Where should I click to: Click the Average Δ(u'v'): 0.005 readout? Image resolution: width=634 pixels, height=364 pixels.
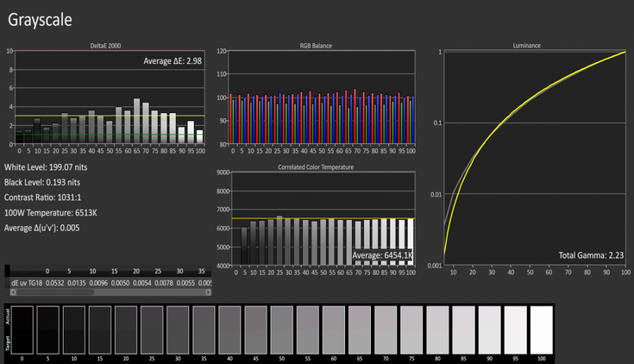[41, 228]
